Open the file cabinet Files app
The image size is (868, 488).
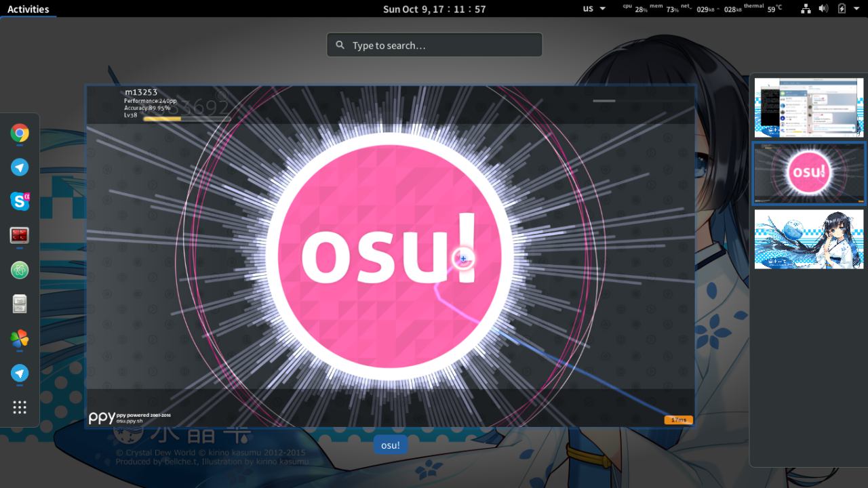tap(20, 304)
